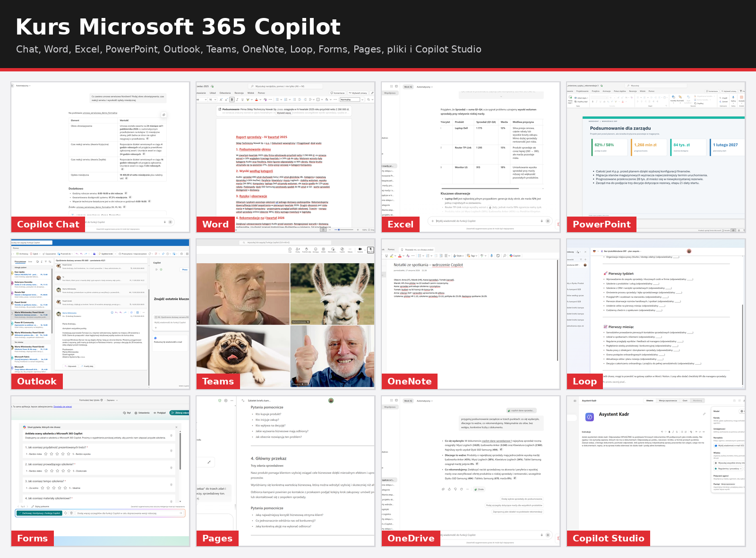Click the Forms question list scrollbar

click(180, 451)
